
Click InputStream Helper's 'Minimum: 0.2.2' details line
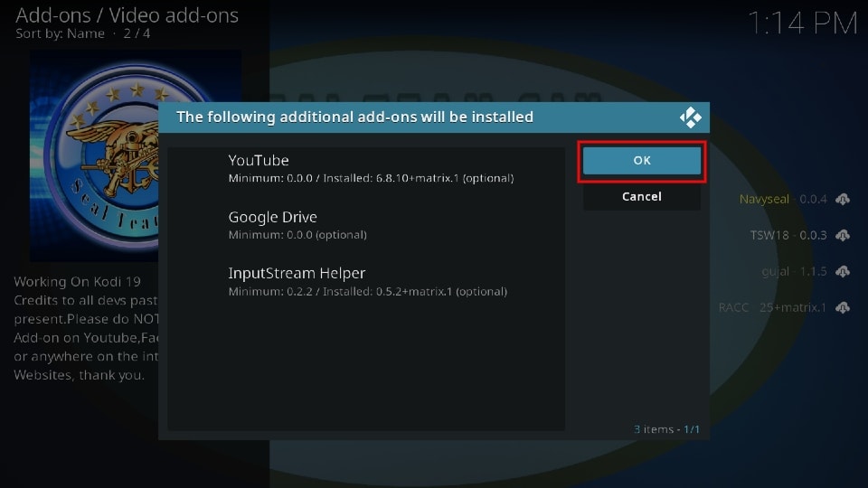click(368, 292)
